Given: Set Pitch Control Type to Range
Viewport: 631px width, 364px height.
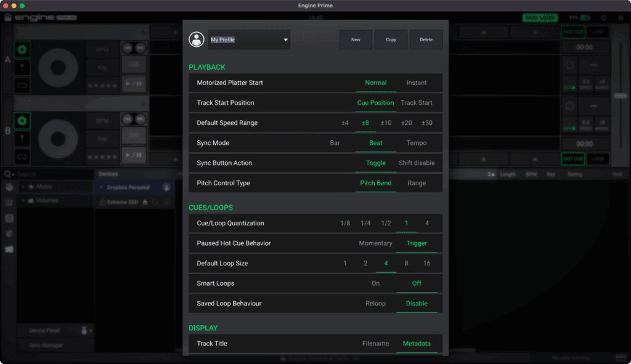Looking at the screenshot, I should click(x=417, y=183).
